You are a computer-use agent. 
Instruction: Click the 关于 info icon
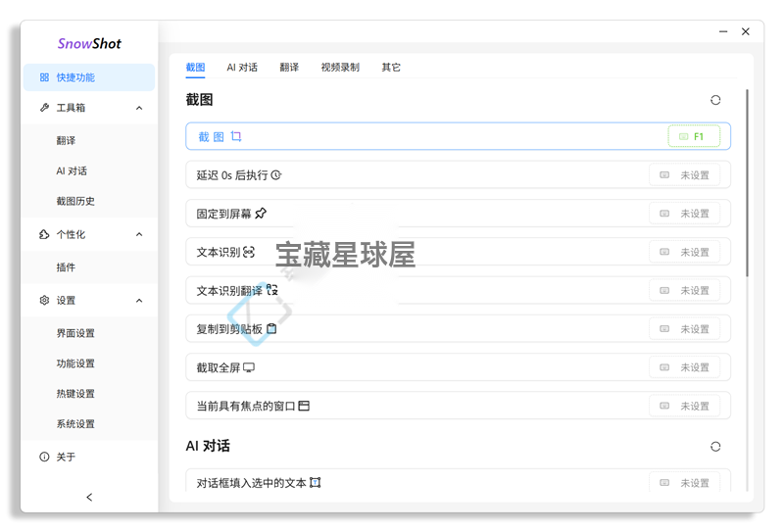click(44, 457)
